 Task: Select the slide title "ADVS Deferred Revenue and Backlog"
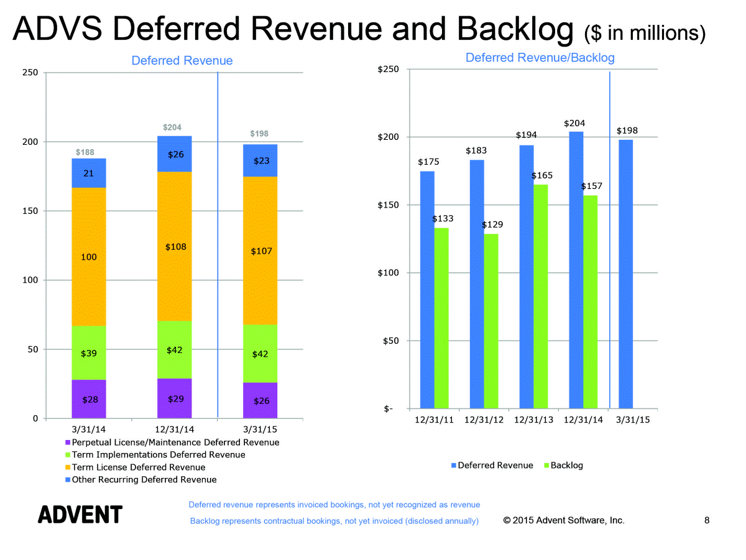292,29
